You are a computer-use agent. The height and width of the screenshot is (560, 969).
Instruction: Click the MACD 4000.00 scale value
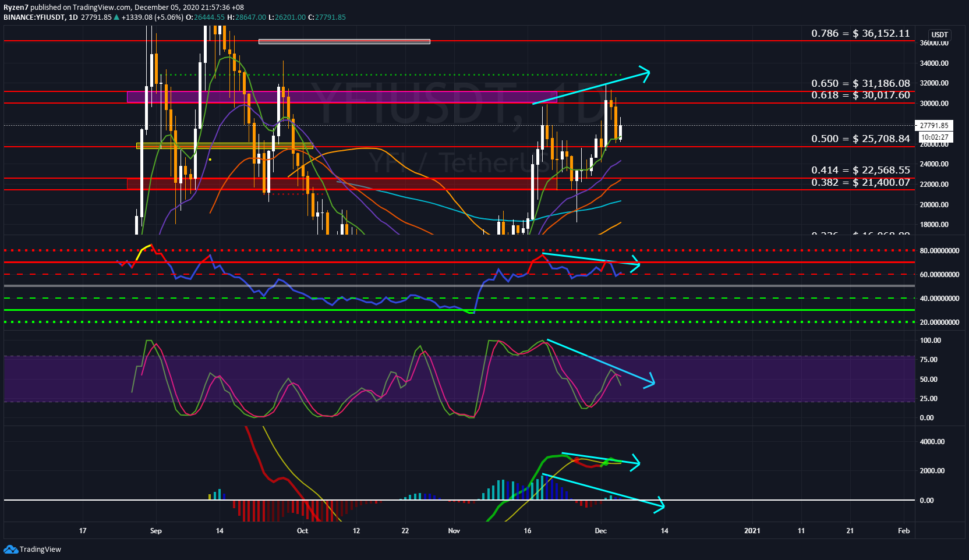tap(932, 441)
